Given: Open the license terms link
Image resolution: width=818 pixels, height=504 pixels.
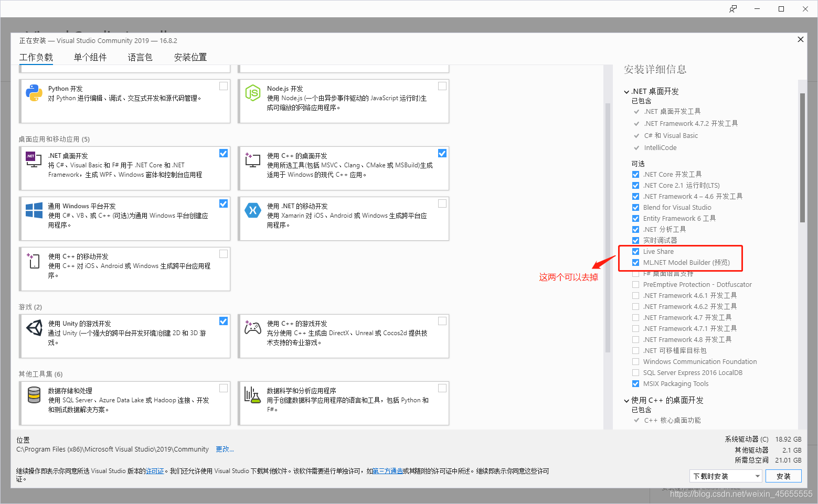Looking at the screenshot, I should (x=155, y=471).
